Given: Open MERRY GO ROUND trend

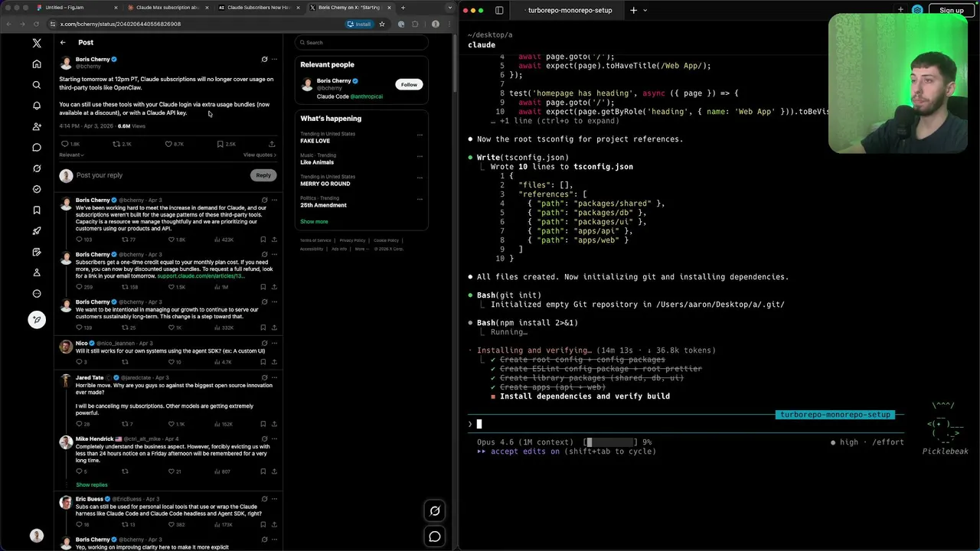Looking at the screenshot, I should click(325, 184).
